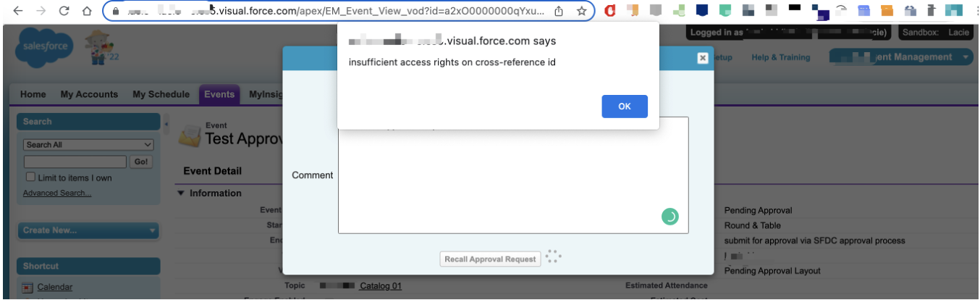Open the My Schedule tab
980x300 pixels.
pos(161,94)
